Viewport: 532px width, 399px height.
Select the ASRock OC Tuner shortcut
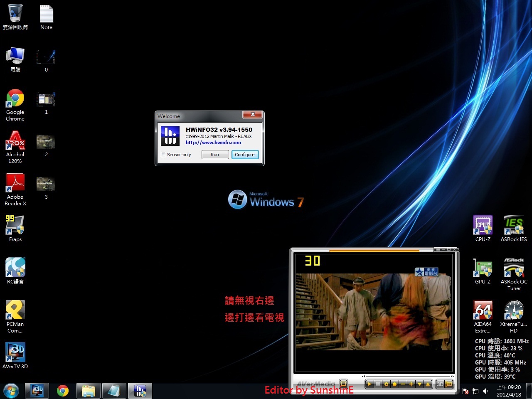514,274
